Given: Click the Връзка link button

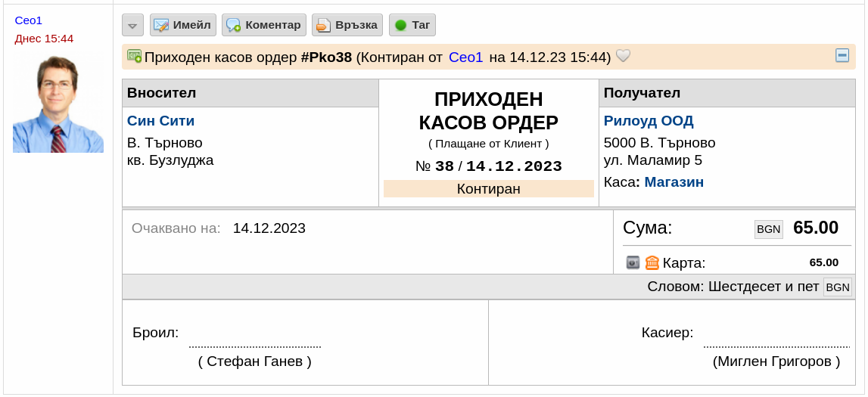Looking at the screenshot, I should pyautogui.click(x=347, y=25).
